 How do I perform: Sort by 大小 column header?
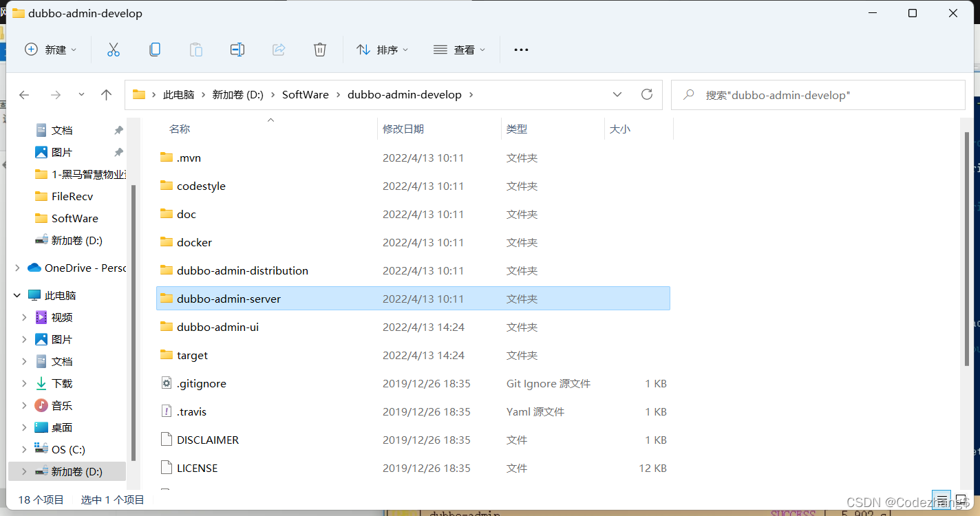point(620,129)
